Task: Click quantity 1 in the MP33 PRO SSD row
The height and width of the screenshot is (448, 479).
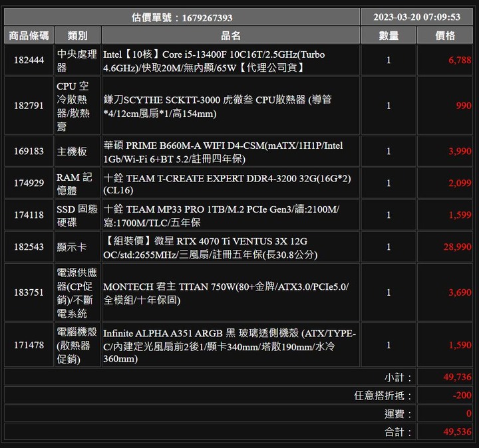Action: tap(389, 215)
